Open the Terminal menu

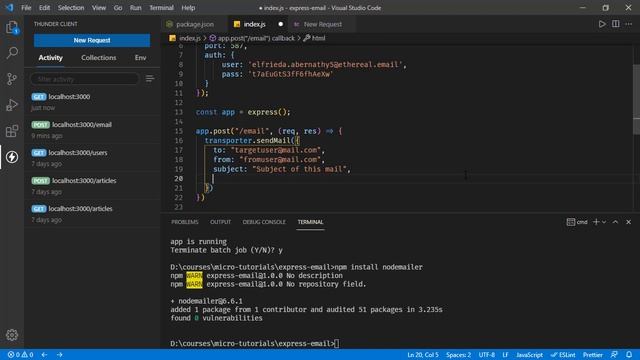(x=161, y=8)
